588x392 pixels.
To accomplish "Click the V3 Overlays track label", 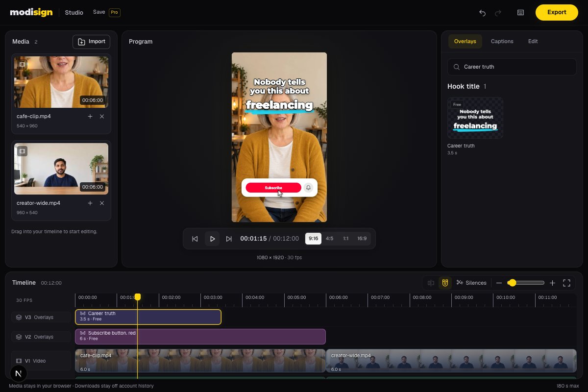I will [42, 318].
